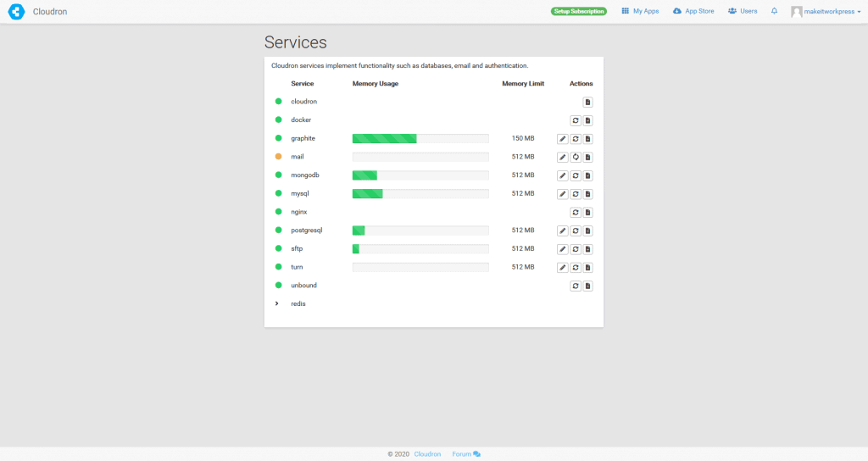Go to My Apps
Image resolution: width=868 pixels, height=461 pixels.
pyautogui.click(x=641, y=11)
